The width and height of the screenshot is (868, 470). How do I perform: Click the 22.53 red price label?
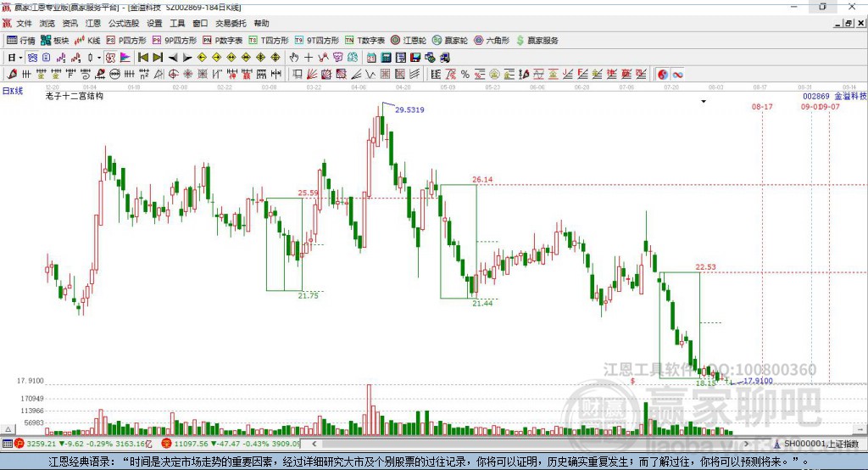pyautogui.click(x=706, y=266)
